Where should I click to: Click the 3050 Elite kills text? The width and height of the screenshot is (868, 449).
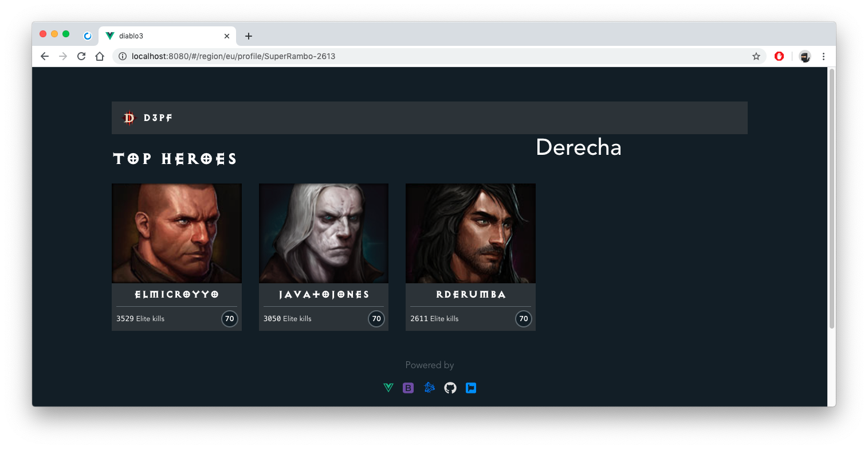pos(287,319)
